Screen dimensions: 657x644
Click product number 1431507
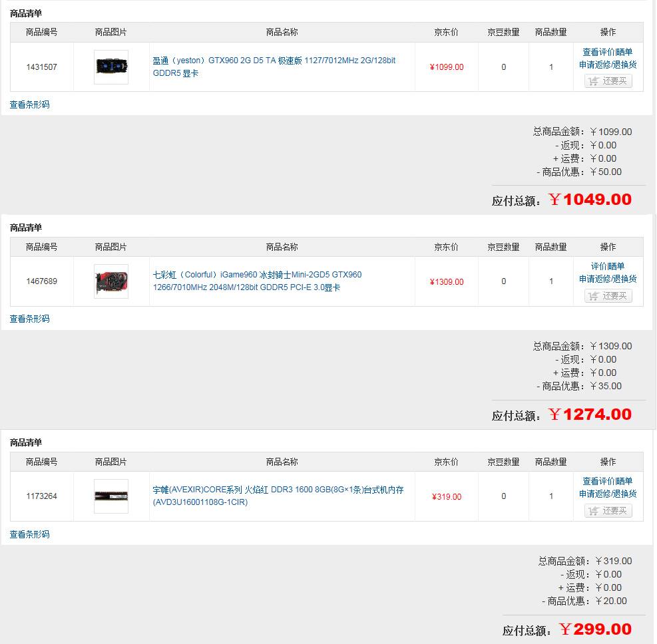(41, 67)
